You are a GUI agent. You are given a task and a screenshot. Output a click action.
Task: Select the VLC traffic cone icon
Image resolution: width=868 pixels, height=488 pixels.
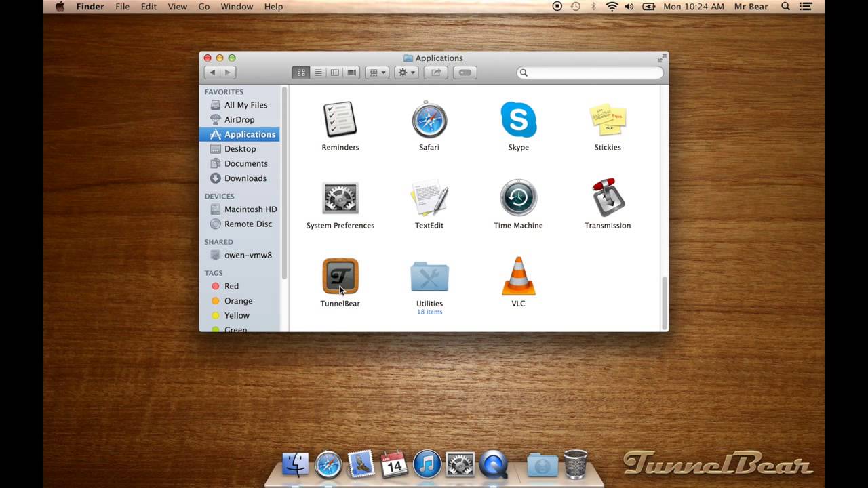519,276
